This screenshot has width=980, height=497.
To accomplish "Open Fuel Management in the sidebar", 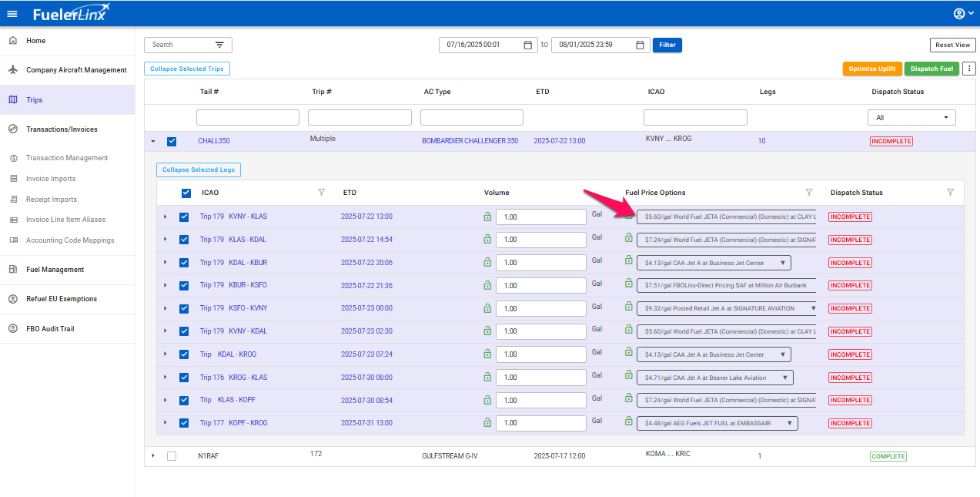I will [x=55, y=270].
